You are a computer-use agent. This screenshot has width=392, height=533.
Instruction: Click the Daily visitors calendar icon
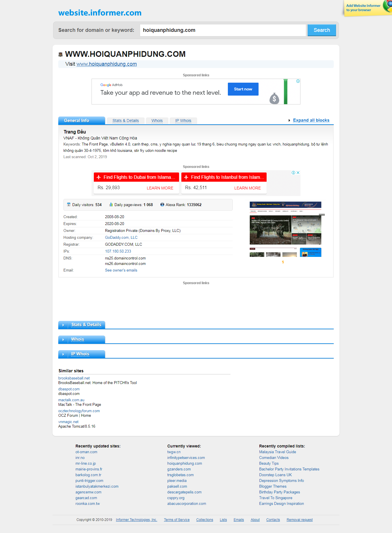[x=69, y=205]
